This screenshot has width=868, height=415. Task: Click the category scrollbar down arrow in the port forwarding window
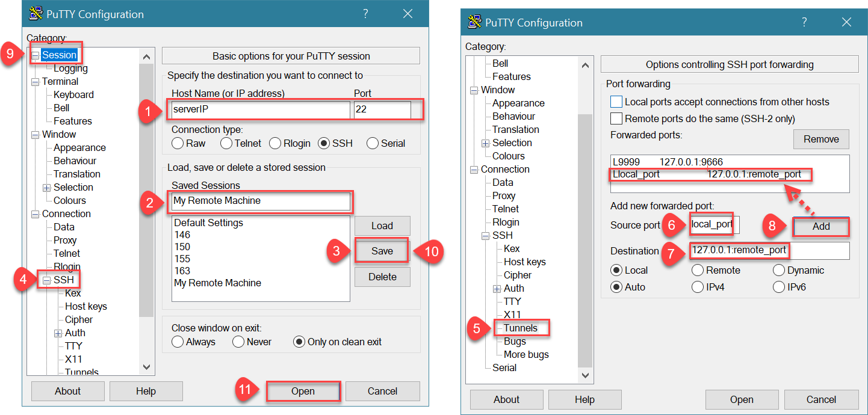585,374
